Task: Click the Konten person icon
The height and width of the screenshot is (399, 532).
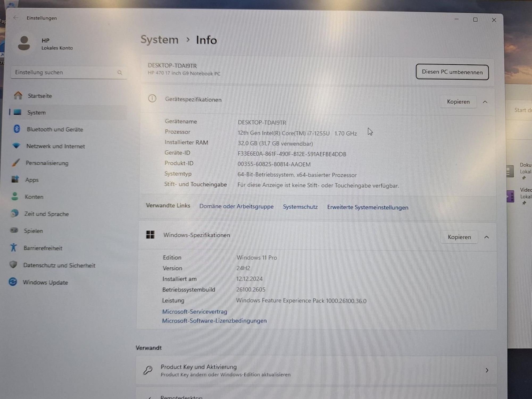Action: (x=15, y=196)
